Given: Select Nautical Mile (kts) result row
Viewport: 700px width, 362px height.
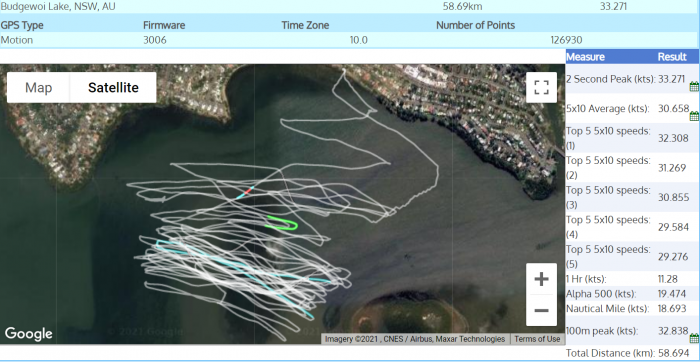Looking at the screenshot, I should point(632,308).
